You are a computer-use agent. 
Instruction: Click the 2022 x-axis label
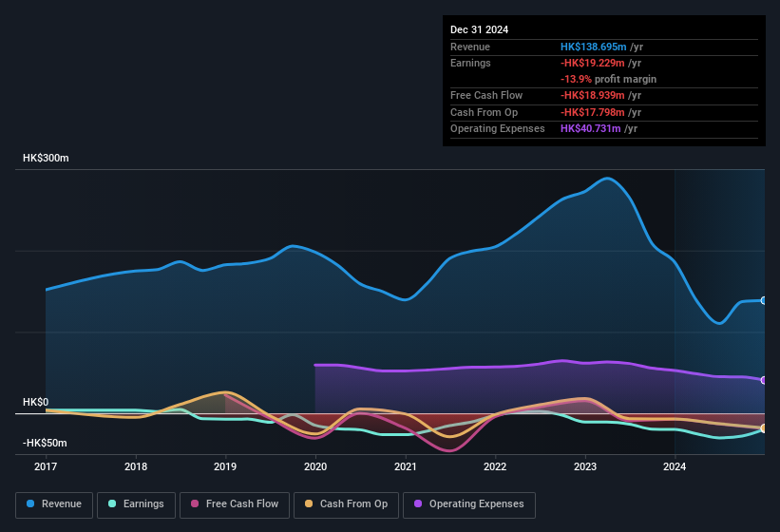pos(495,466)
